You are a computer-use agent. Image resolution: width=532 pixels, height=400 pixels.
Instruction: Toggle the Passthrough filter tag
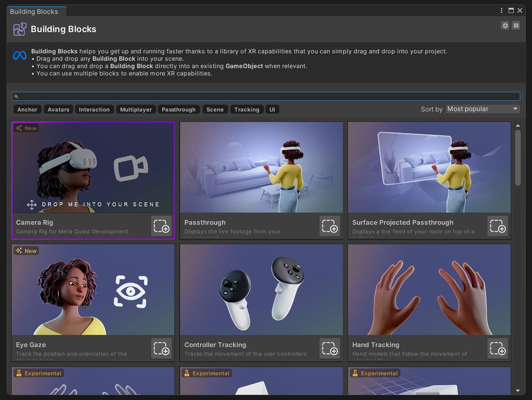pos(179,109)
